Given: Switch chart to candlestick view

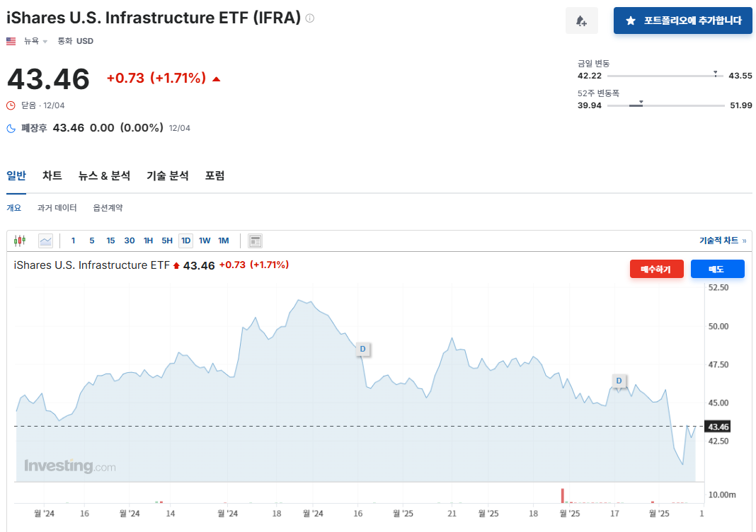Looking at the screenshot, I should (x=20, y=241).
